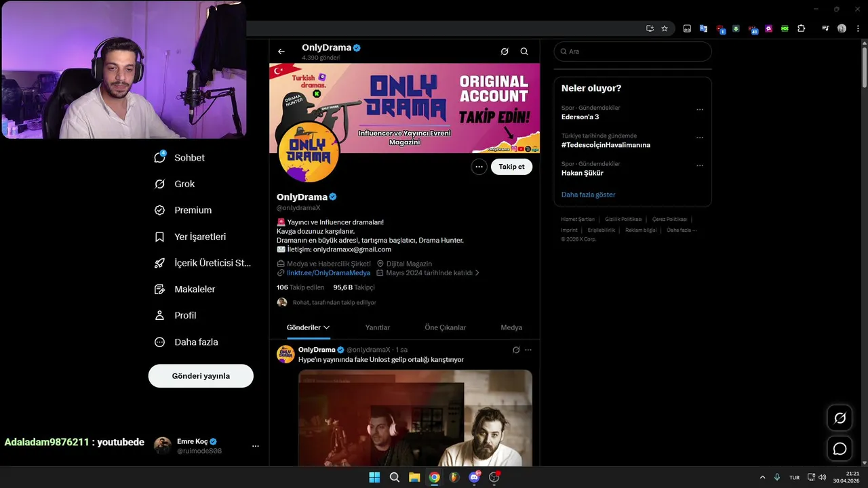Open #TedescoİçinHavalimanına trend
The height and width of the screenshot is (488, 868).
click(606, 145)
